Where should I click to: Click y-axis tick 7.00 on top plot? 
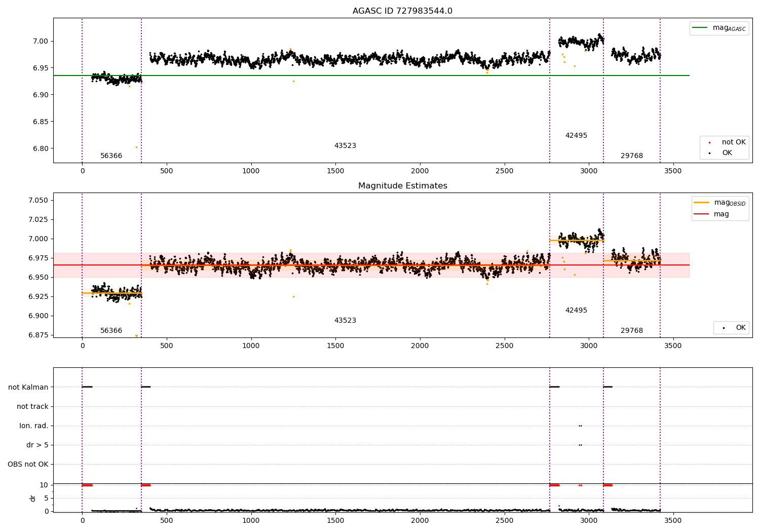(40, 42)
